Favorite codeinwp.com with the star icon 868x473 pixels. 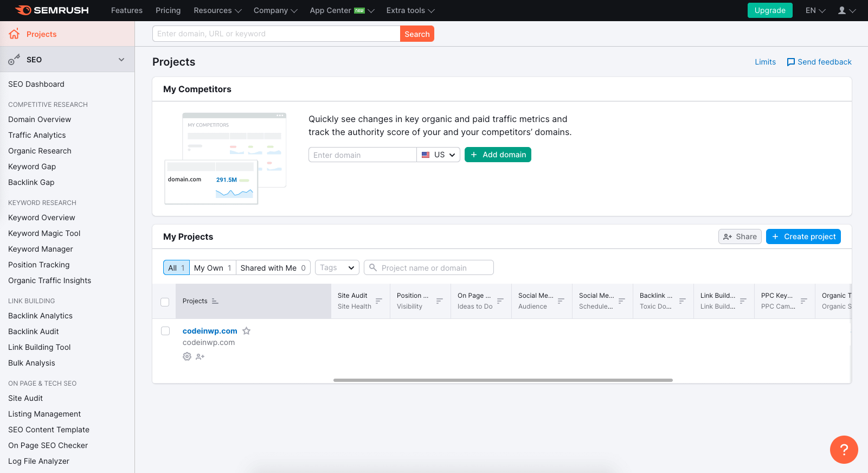[x=246, y=331]
